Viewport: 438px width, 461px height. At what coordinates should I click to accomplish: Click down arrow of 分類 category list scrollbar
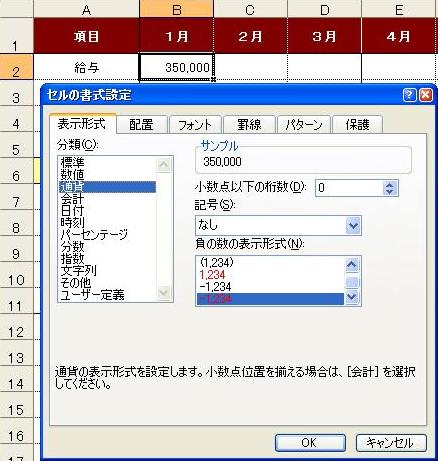[x=164, y=293]
